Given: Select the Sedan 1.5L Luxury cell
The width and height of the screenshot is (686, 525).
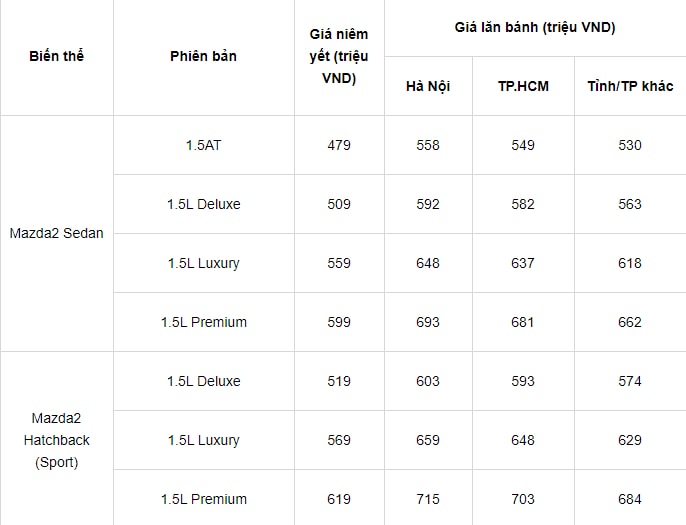Looking at the screenshot, I should point(203,263).
